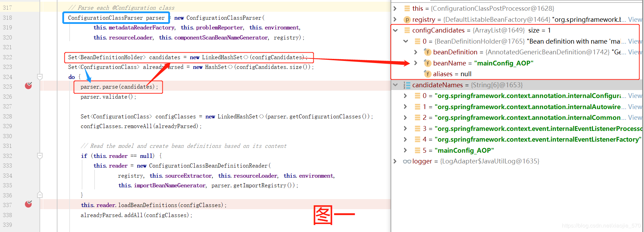Click LinkedHashSet candidates assignment on line 322
Viewport: 644px width, 232px height.
click(187, 57)
